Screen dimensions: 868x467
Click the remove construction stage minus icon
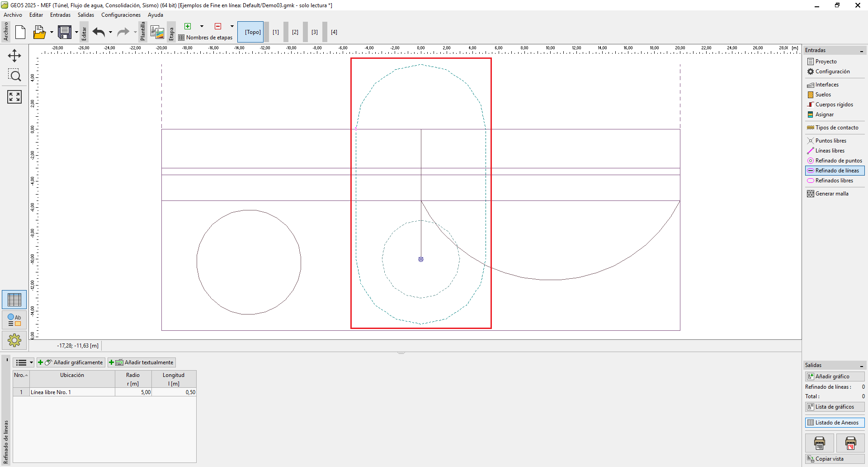coord(218,26)
